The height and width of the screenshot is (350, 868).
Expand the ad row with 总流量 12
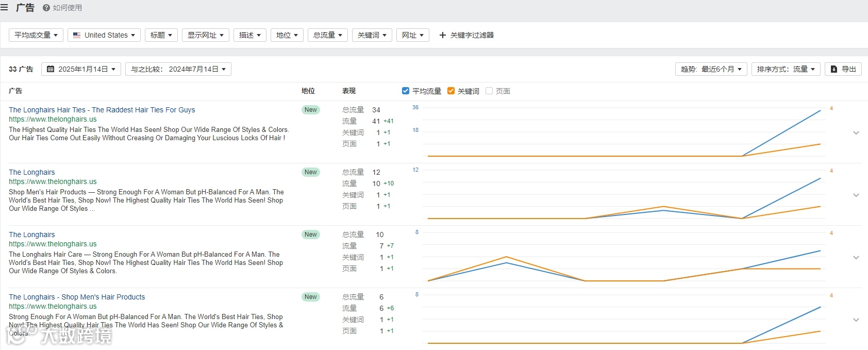[856, 195]
